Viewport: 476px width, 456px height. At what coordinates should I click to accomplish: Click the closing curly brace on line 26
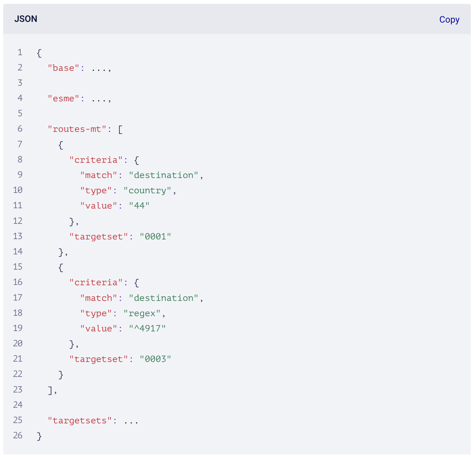[39, 436]
